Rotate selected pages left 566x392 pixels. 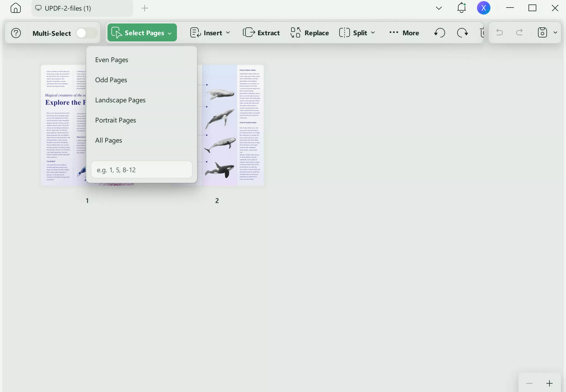point(439,33)
